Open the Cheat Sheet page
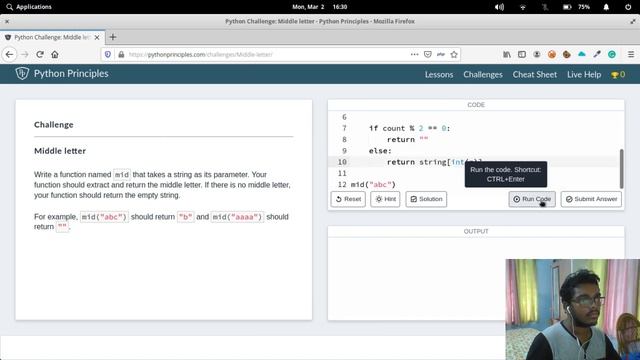 tap(535, 75)
